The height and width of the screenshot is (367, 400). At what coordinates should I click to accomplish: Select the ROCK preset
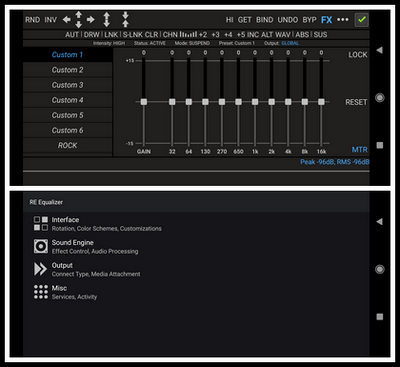click(x=67, y=145)
